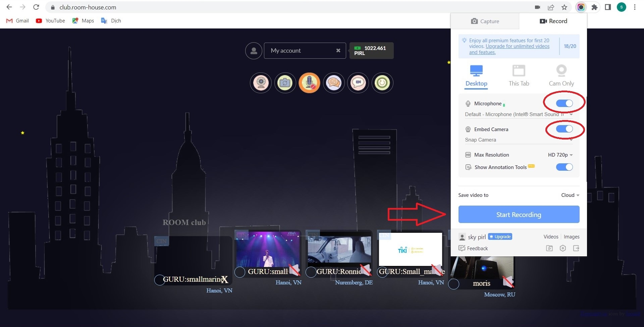The height and width of the screenshot is (327, 644).
Task: Open the user avatar profile icon
Action: (254, 51)
